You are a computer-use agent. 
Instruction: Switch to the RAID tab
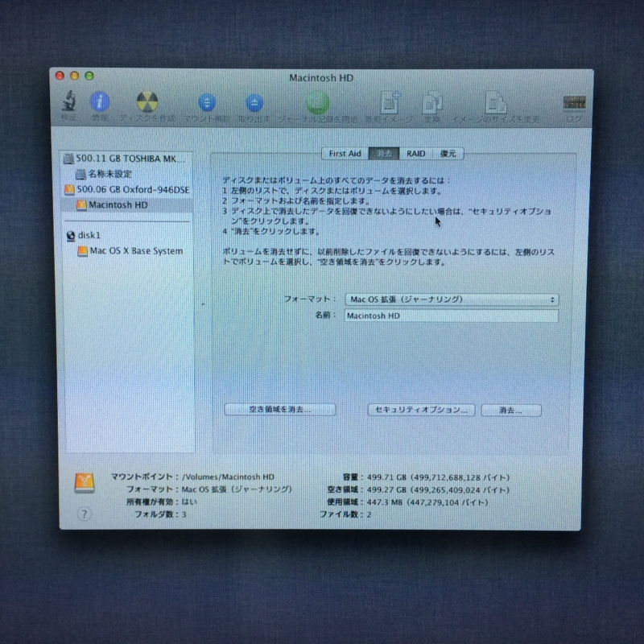click(x=415, y=154)
